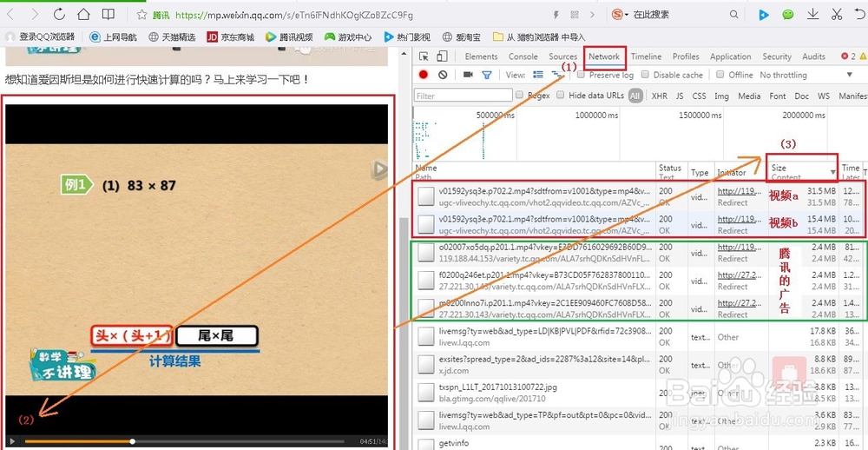The width and height of the screenshot is (868, 450).
Task: Open the browser home page icon
Action: pos(83,15)
